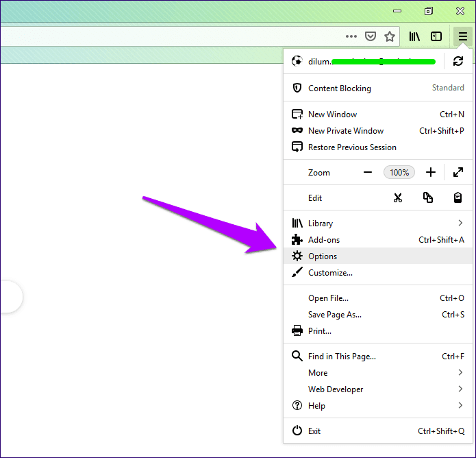Click the Library toolbar icon
The height and width of the screenshot is (458, 476).
coord(414,36)
